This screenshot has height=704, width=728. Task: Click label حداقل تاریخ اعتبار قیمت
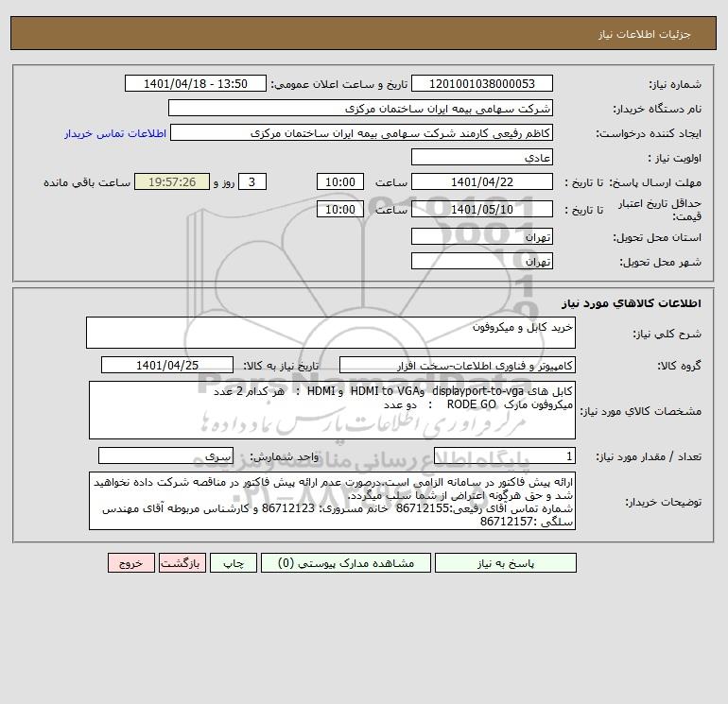659,210
